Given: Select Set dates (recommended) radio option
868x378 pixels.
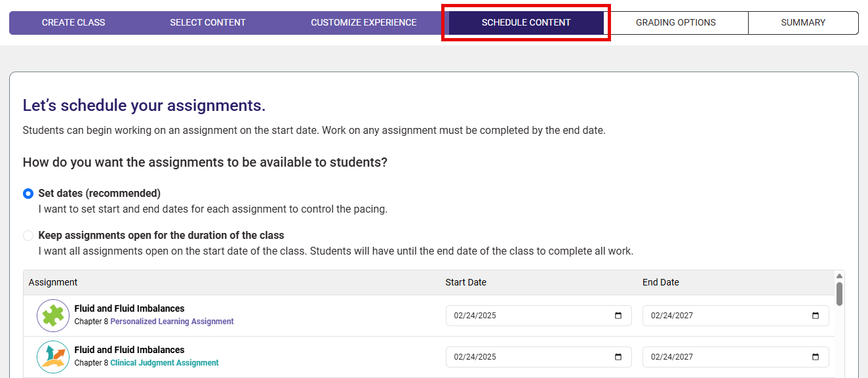Looking at the screenshot, I should (28, 194).
